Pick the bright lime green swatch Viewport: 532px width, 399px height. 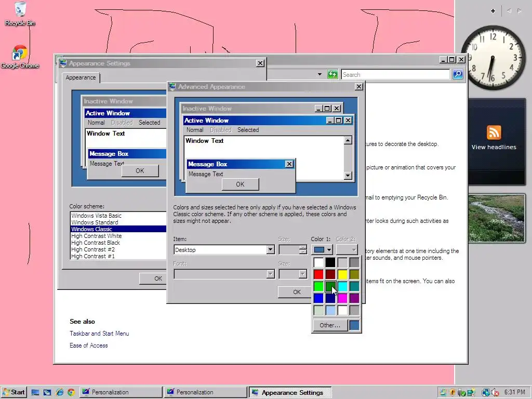(318, 286)
